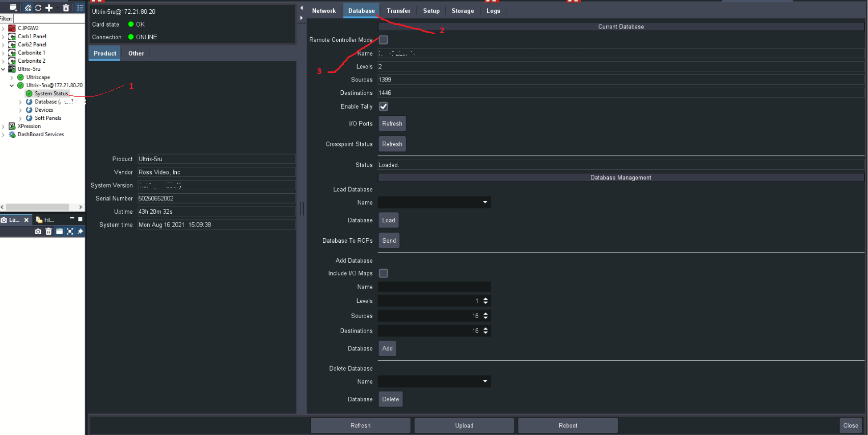Maximize the layout panel
The height and width of the screenshot is (435, 868).
pyautogui.click(x=80, y=219)
